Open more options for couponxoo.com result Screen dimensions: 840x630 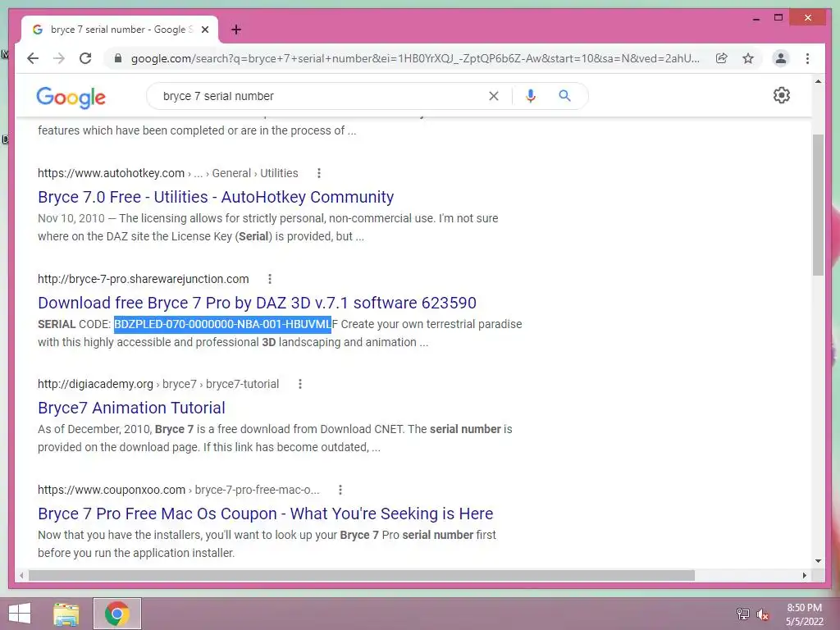click(340, 490)
